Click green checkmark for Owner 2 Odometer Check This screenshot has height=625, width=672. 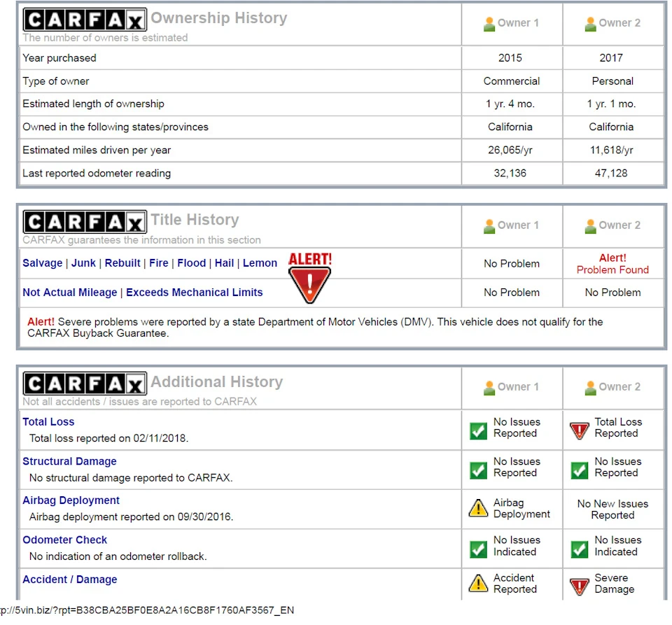point(580,549)
